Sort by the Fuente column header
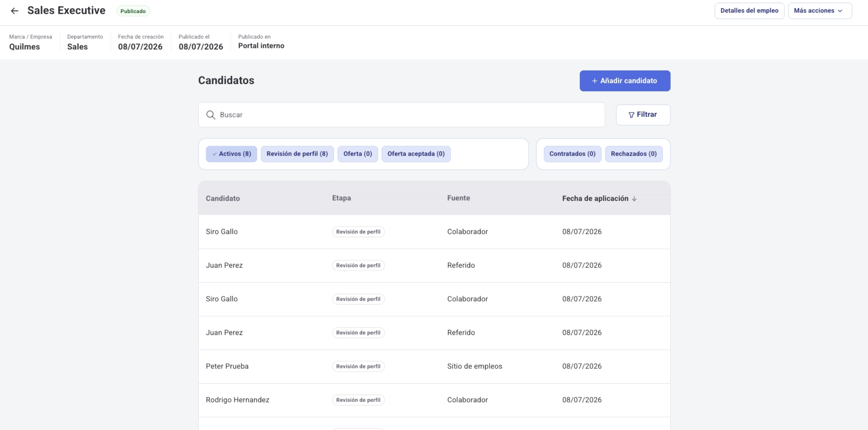 458,198
